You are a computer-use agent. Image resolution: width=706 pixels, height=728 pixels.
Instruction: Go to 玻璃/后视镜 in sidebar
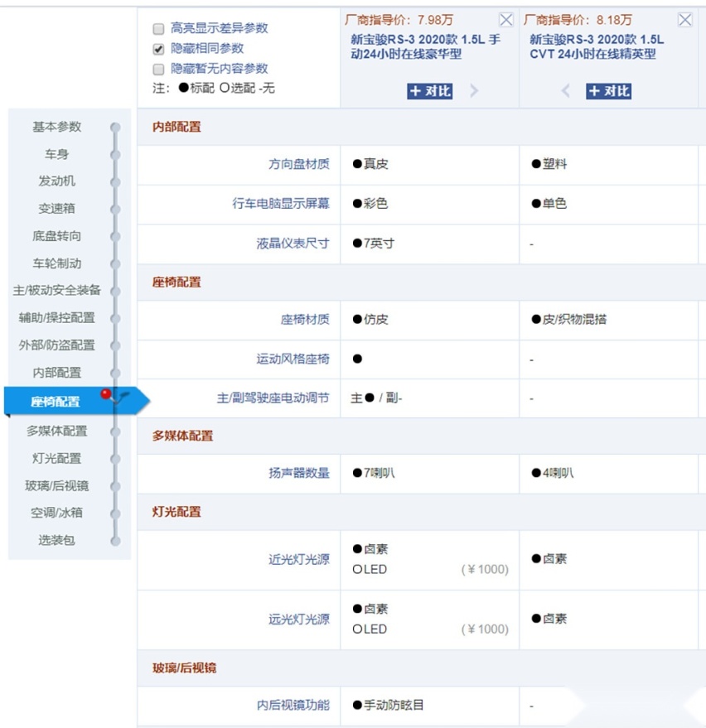(56, 485)
